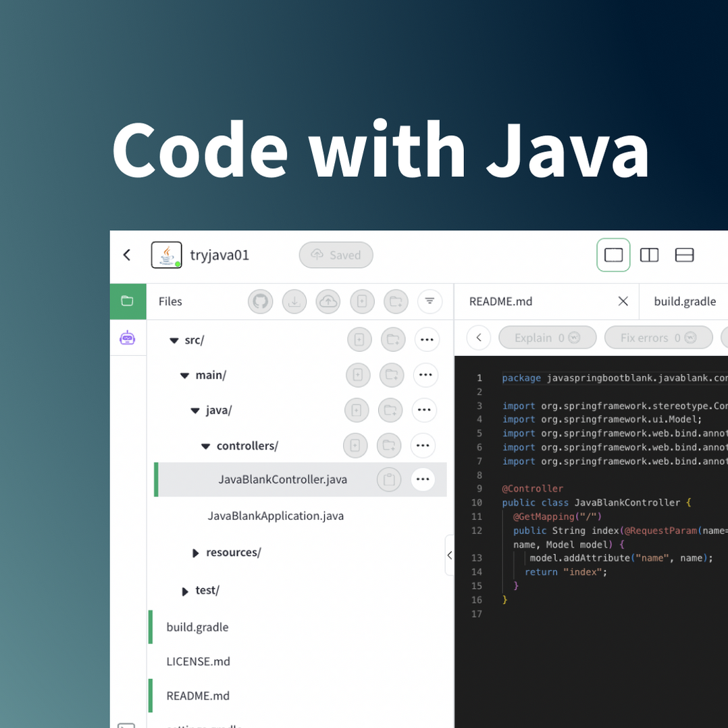The width and height of the screenshot is (728, 728).
Task: Open JavaBlankApplication.java from the file tree
Action: point(276,515)
